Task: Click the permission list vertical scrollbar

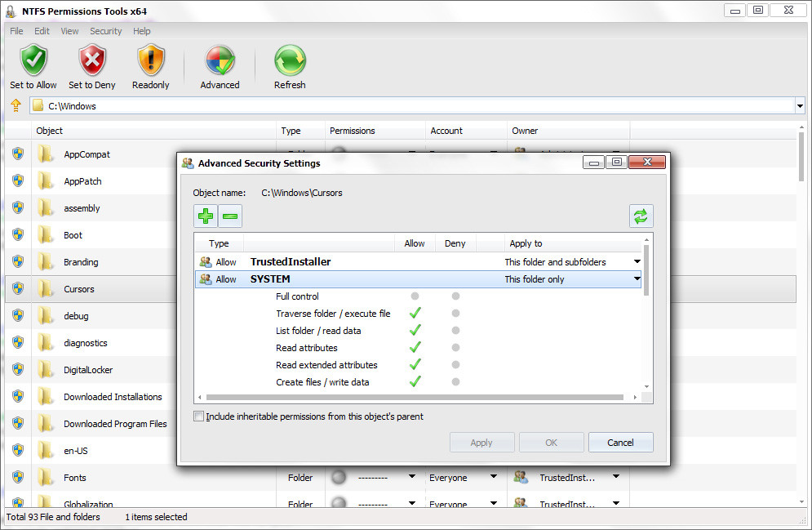Action: click(x=646, y=270)
